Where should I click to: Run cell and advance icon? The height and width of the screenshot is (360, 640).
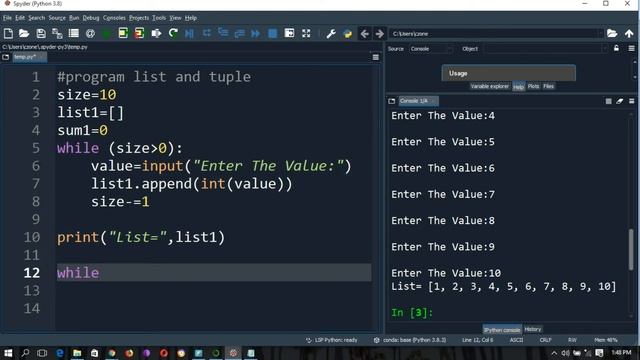[139, 33]
